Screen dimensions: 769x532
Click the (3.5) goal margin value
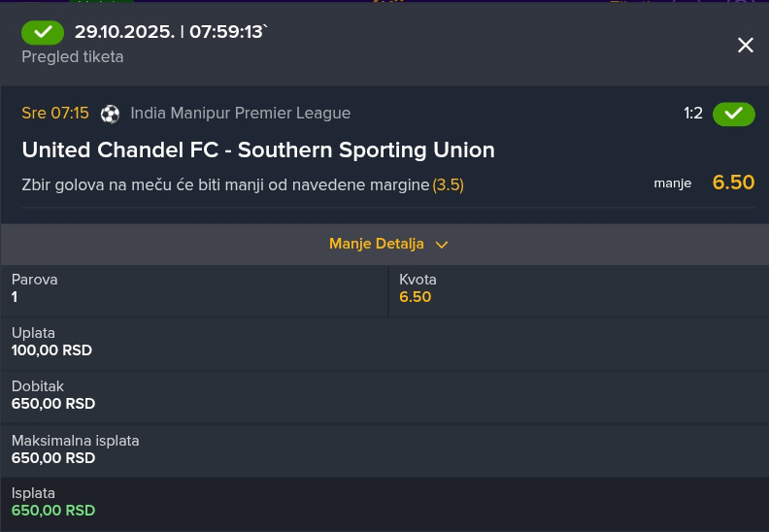[x=448, y=184]
